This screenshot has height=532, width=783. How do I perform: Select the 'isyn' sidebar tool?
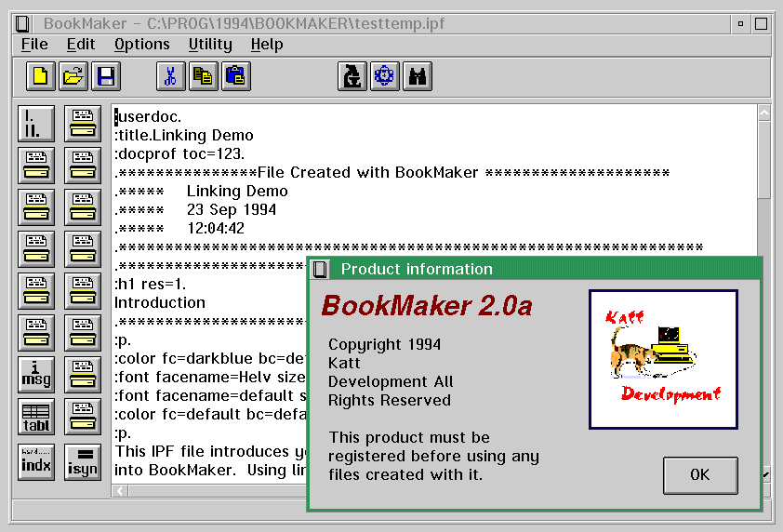[x=83, y=460]
